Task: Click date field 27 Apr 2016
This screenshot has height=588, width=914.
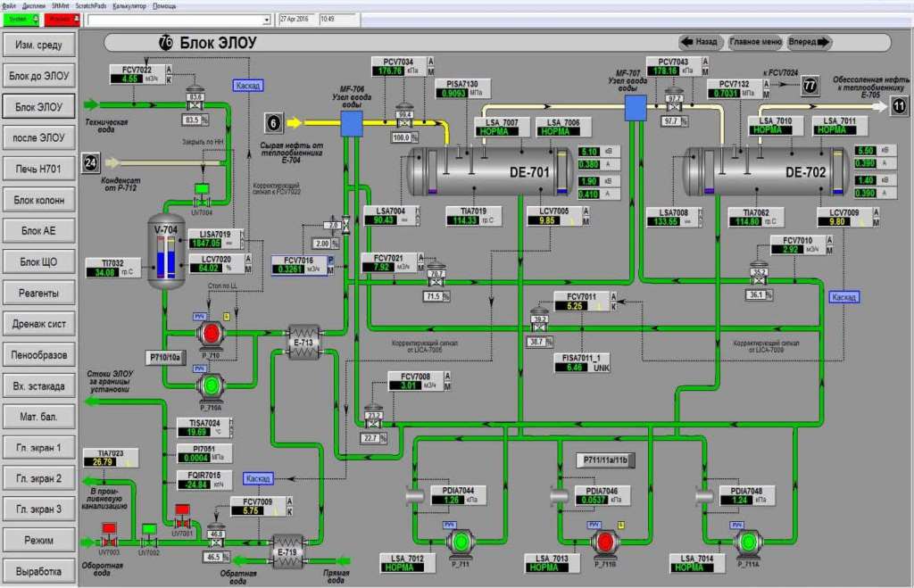Action: point(296,20)
